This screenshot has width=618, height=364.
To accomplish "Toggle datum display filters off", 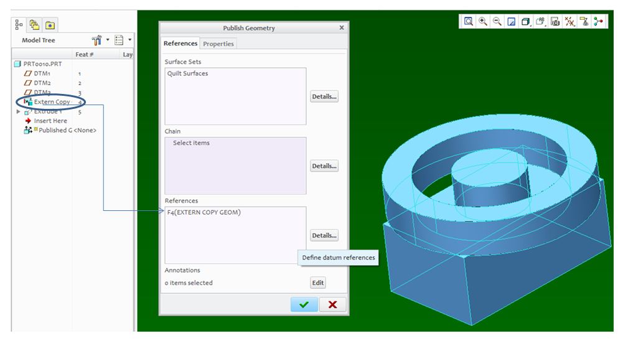I will pos(570,21).
